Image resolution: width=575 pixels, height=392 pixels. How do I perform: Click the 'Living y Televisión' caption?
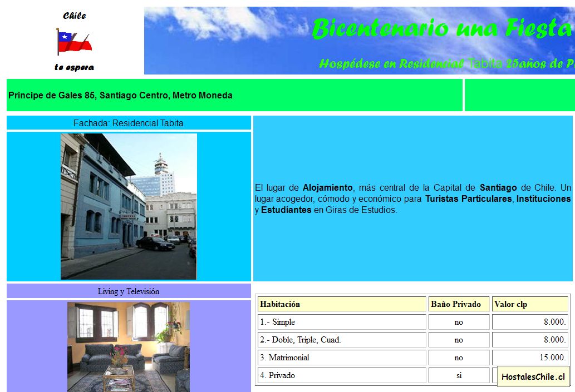coord(129,291)
